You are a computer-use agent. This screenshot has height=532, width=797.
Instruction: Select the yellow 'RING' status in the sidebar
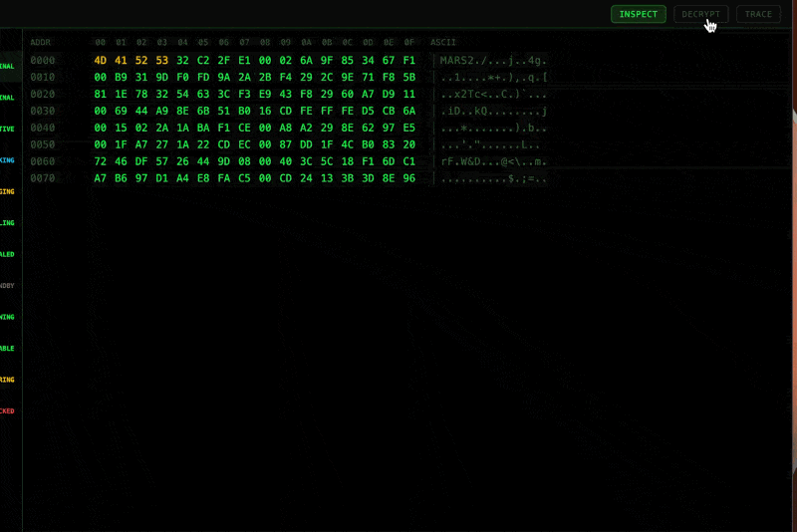[x=7, y=380]
